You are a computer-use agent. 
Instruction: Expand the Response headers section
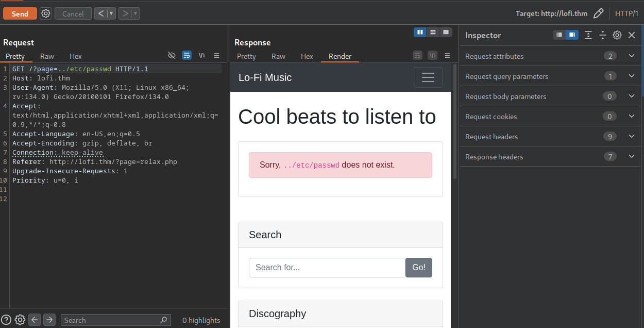pos(632,156)
